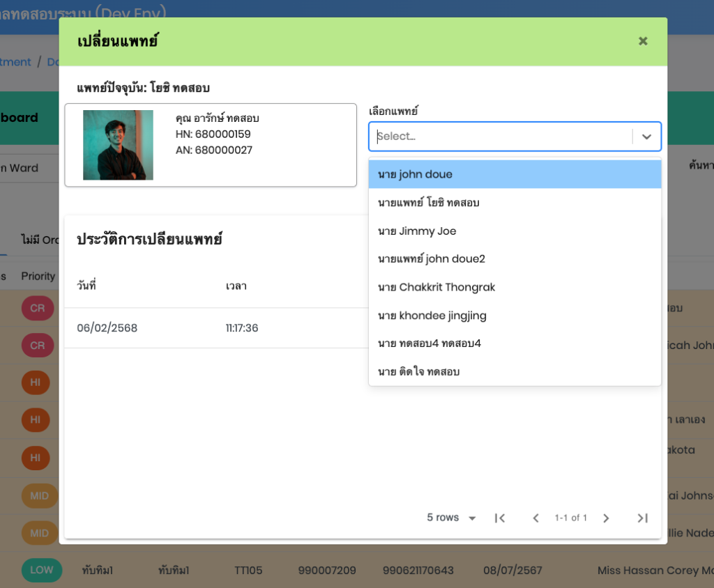The height and width of the screenshot is (588, 714).
Task: Go to first page of history table
Action: tap(499, 518)
